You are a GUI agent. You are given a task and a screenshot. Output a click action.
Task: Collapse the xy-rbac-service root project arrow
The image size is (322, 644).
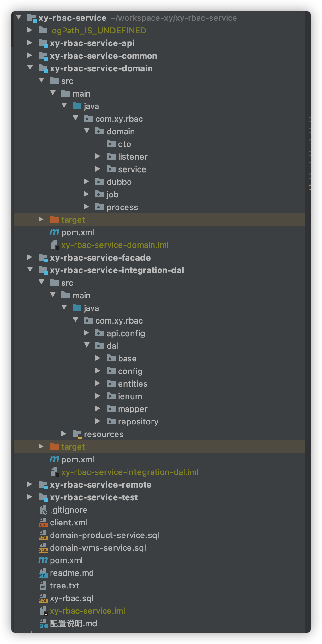click(19, 17)
